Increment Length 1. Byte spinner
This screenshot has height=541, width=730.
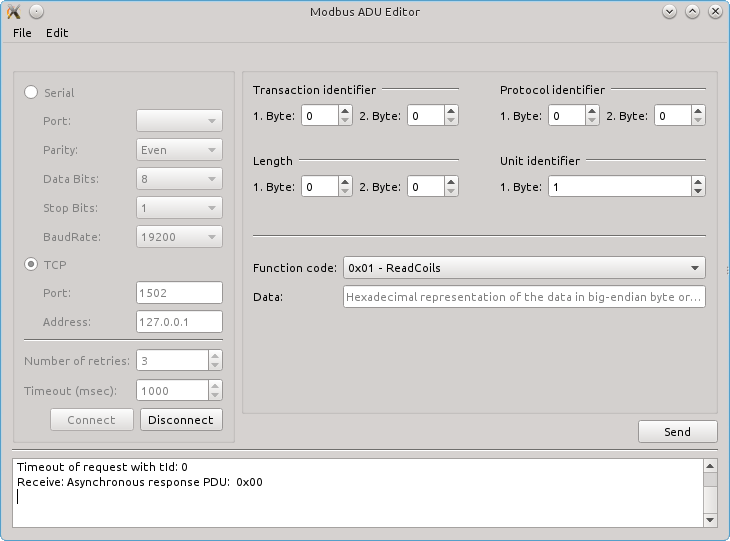click(345, 181)
